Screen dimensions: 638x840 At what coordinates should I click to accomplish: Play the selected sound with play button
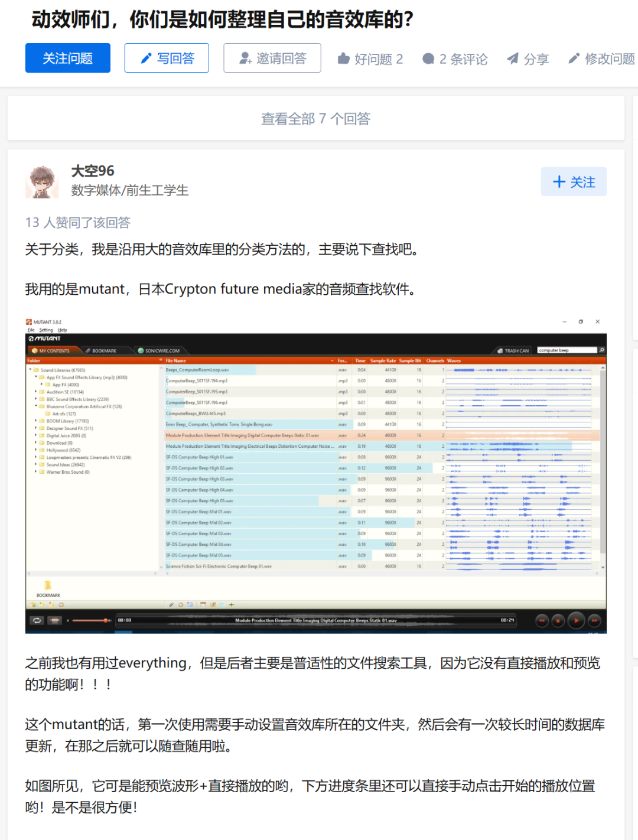coord(576,620)
